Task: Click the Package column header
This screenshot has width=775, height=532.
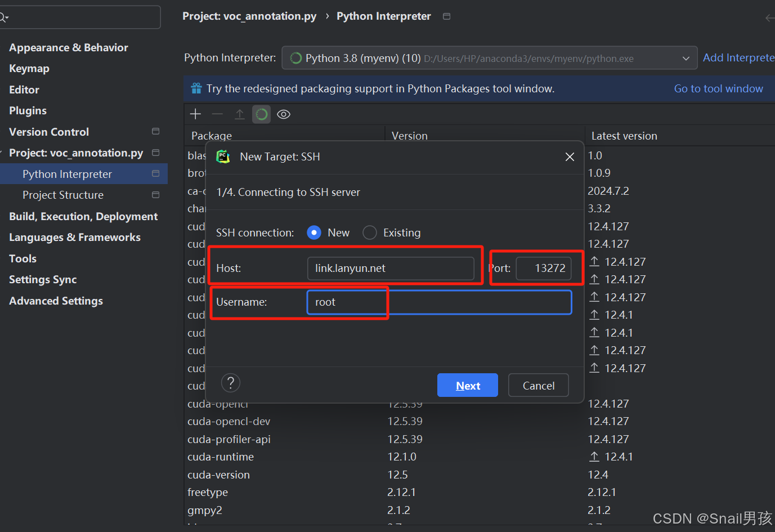Action: click(x=284, y=136)
